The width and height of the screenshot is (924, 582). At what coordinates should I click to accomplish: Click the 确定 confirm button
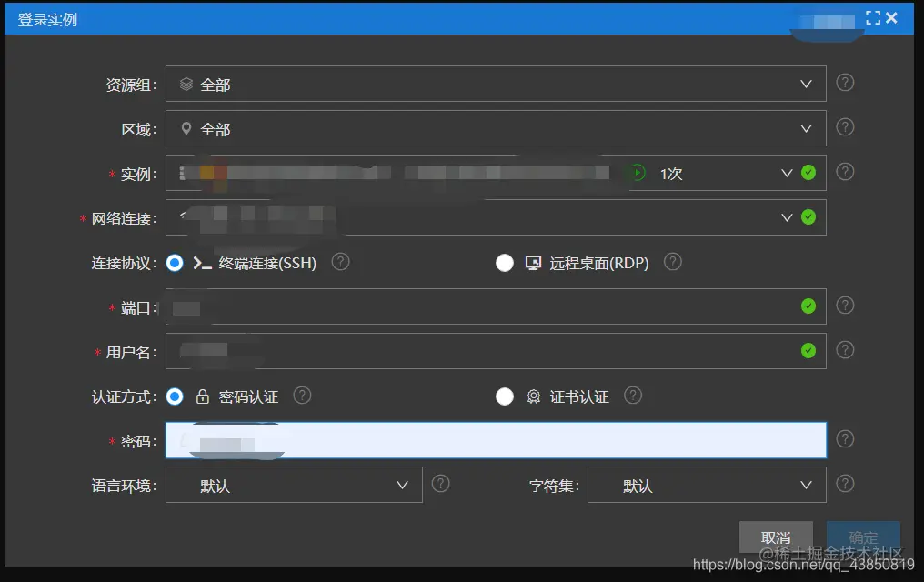tap(862, 537)
